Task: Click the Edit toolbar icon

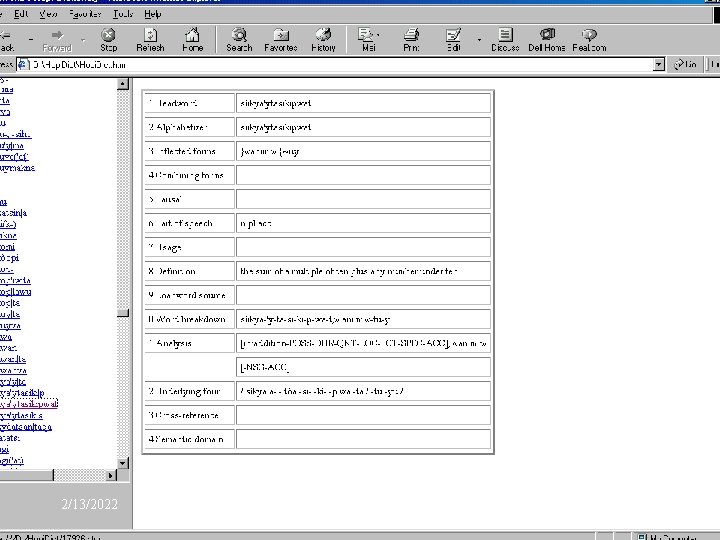Action: coord(454,40)
